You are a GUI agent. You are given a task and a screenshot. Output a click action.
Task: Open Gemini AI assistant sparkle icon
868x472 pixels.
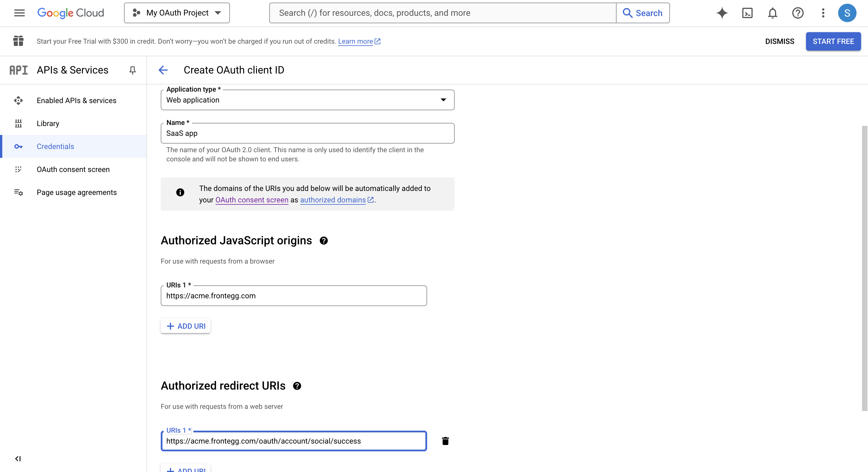point(722,13)
